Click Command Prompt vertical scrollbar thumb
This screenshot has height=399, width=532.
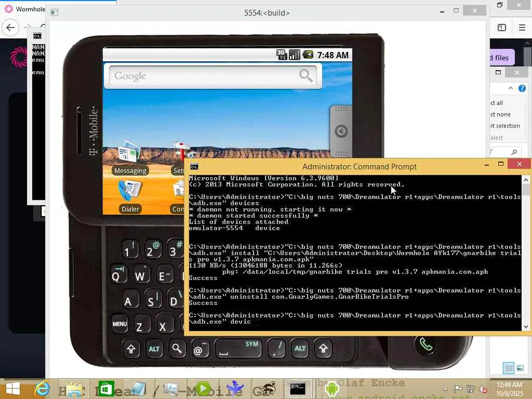(526, 189)
